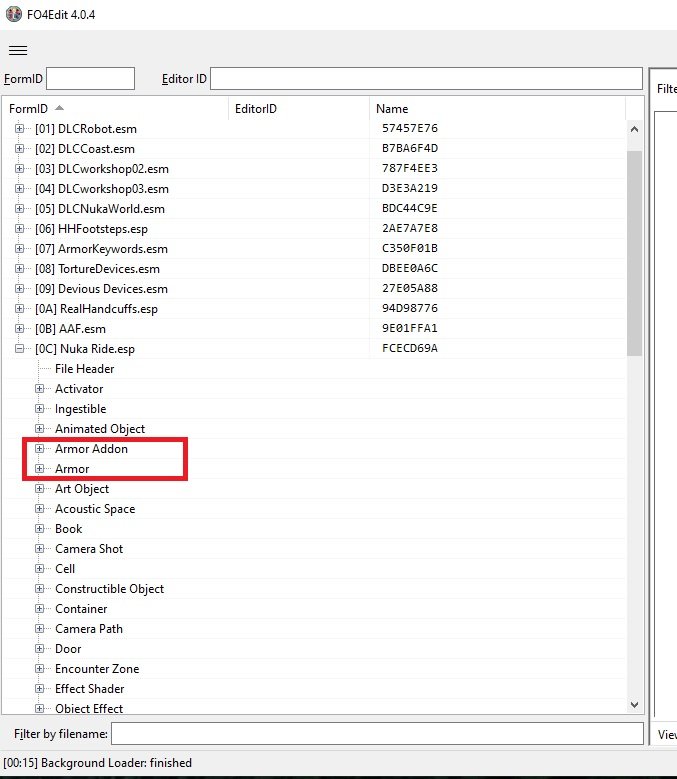Expand the Encounter Zone category
Image resolution: width=677 pixels, height=779 pixels.
(x=40, y=669)
